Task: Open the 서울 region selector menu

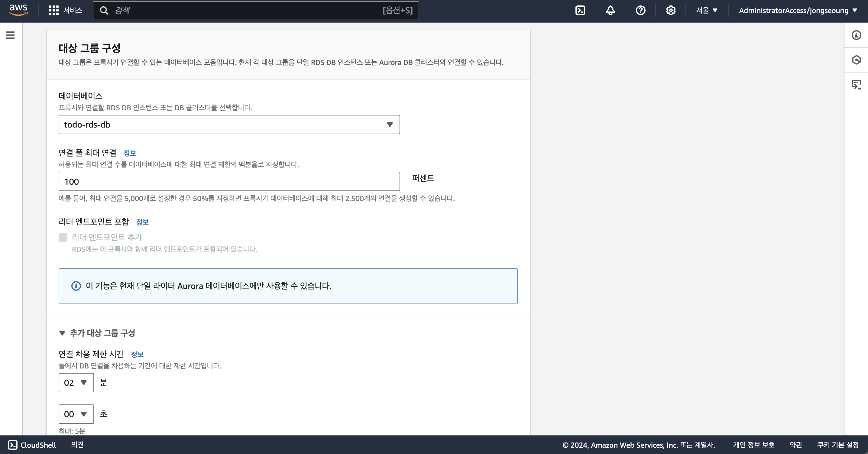Action: click(707, 10)
